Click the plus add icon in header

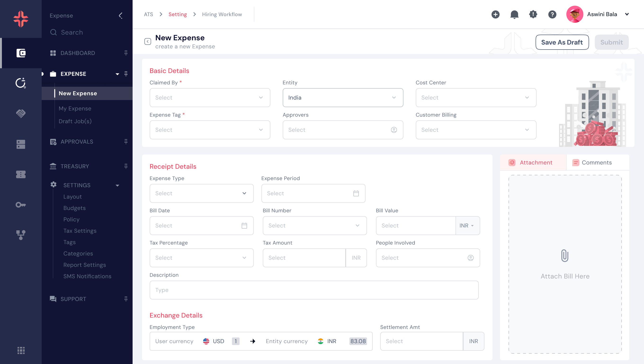point(495,14)
